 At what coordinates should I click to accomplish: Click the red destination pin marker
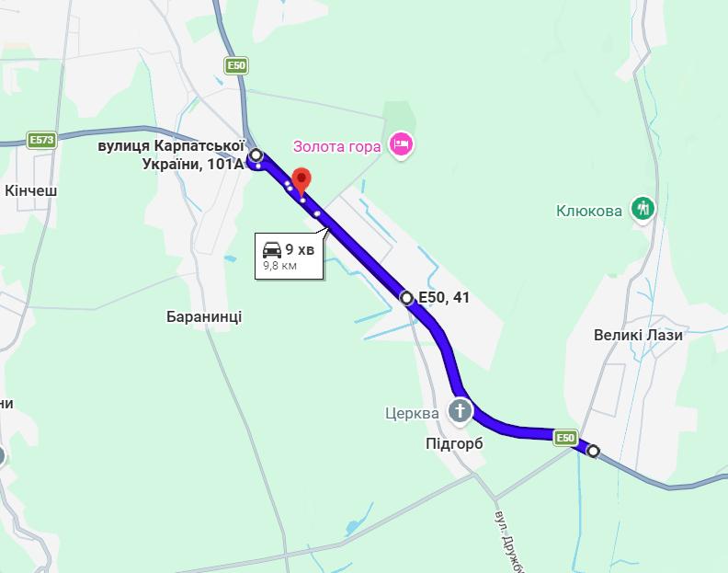[x=301, y=181]
